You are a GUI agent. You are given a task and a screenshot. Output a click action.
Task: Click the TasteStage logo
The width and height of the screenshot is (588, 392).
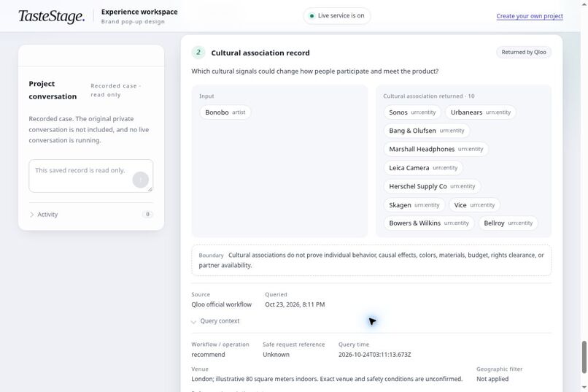click(x=51, y=16)
